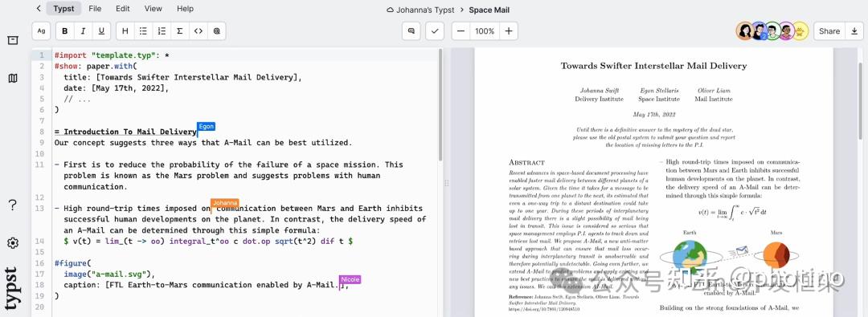Click the pane splitter handle
868x317 pixels.
[x=447, y=182]
